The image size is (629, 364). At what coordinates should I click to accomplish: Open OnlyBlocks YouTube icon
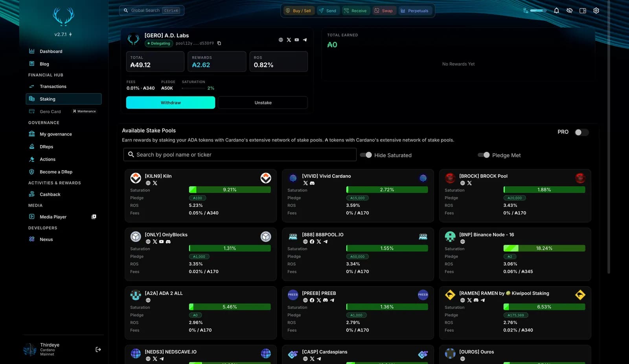pos(162,242)
